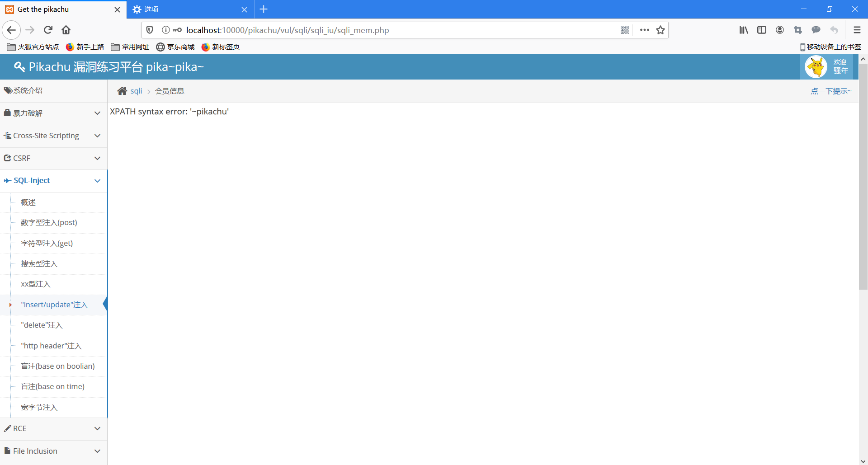Image resolution: width=868 pixels, height=465 pixels.
Task: Open 盲注(base on time) page
Action: [x=52, y=386]
